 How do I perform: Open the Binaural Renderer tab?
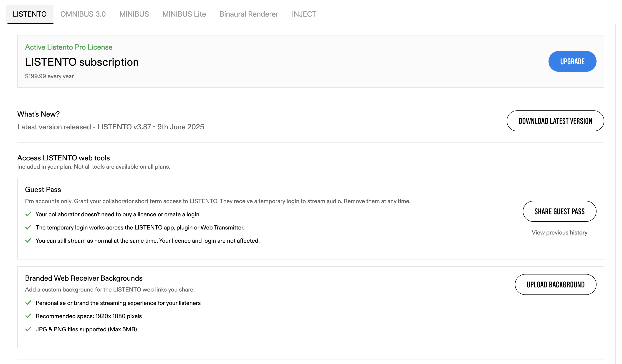[x=249, y=14]
